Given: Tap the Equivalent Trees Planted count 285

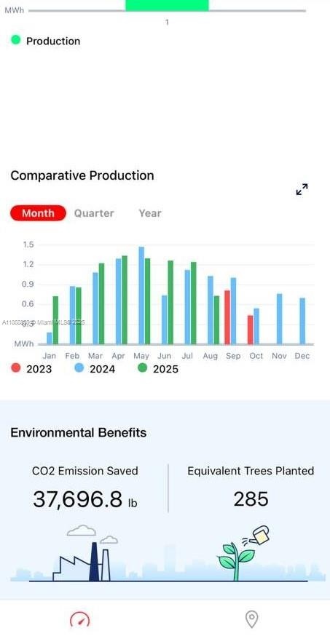Looking at the screenshot, I should (x=251, y=499).
